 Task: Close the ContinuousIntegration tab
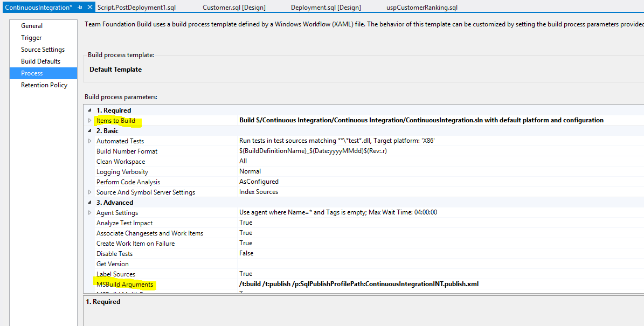point(89,8)
